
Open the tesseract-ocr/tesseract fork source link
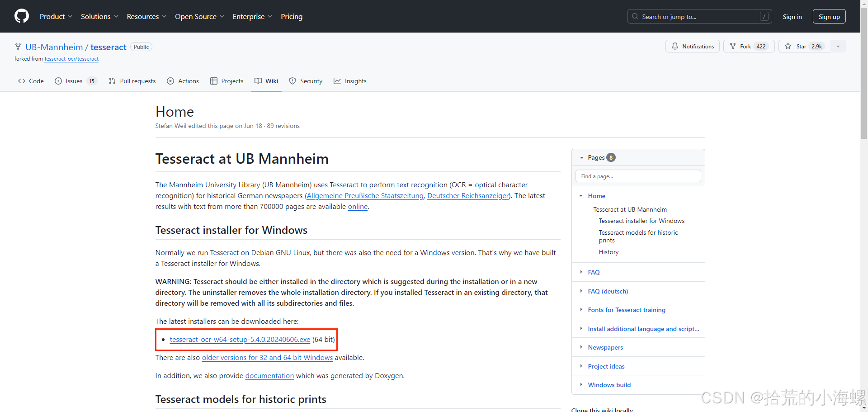pyautogui.click(x=71, y=59)
